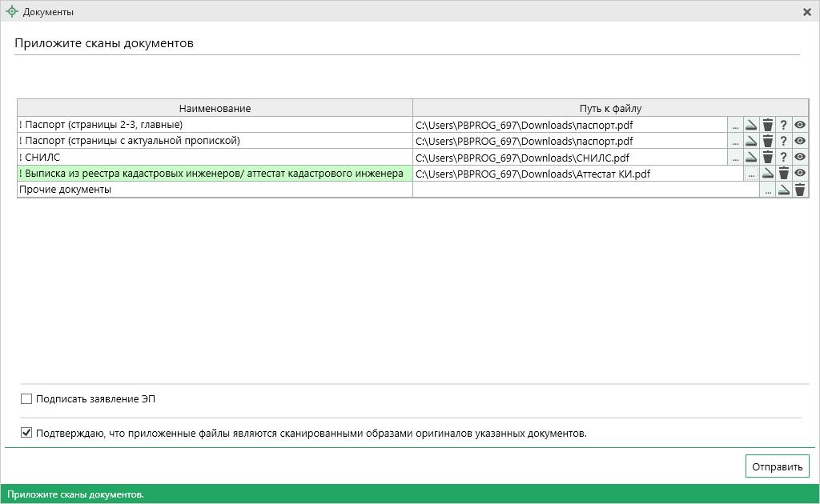This screenshot has height=504, width=820.
Task: Remove the attached Аттестат КИ.pdf file
Action: click(x=783, y=173)
